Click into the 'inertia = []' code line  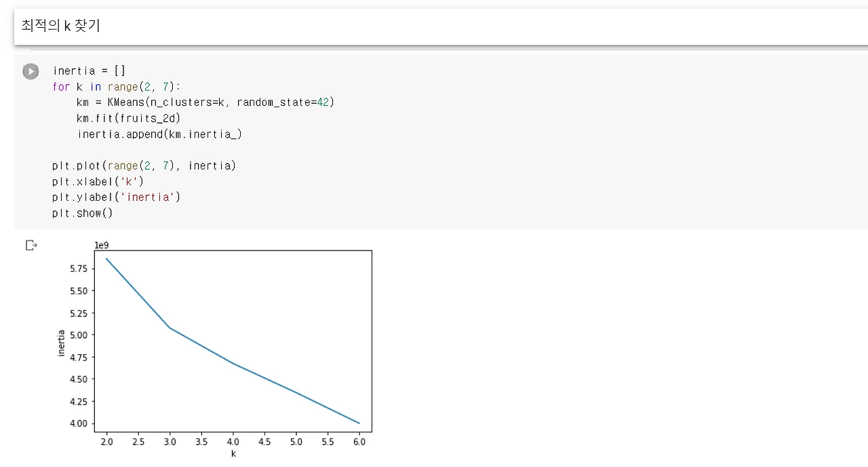(x=89, y=71)
